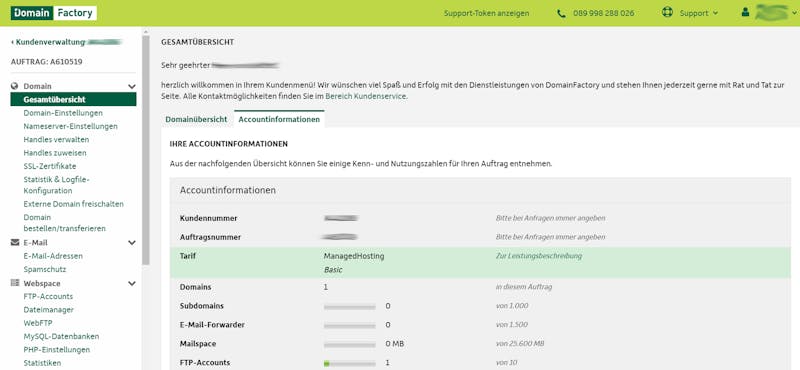The width and height of the screenshot is (800, 370).
Task: Click the phone icon beside 089 998 288 026
Action: [x=562, y=14]
